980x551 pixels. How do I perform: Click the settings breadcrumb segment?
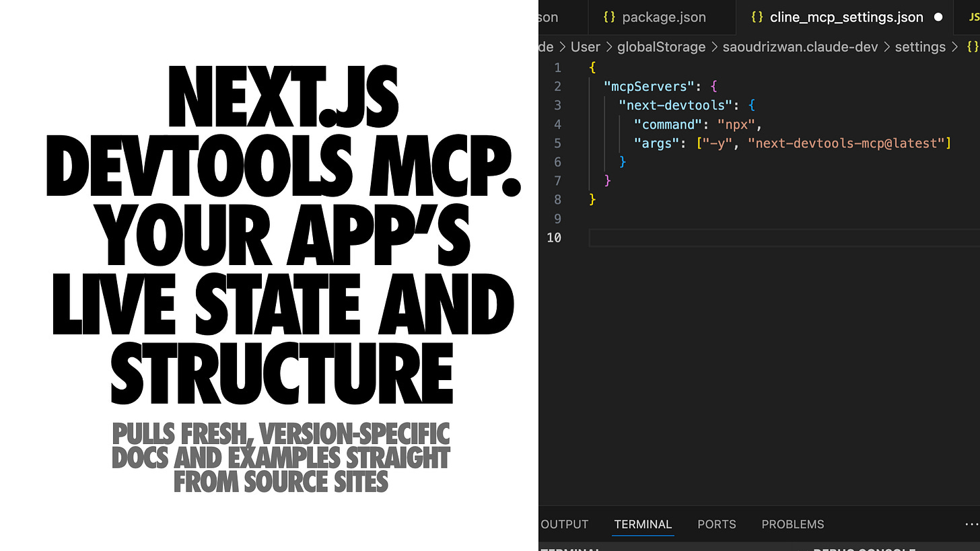(x=920, y=47)
